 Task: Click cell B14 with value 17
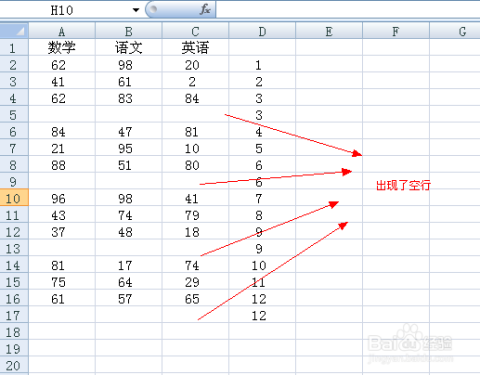point(129,265)
